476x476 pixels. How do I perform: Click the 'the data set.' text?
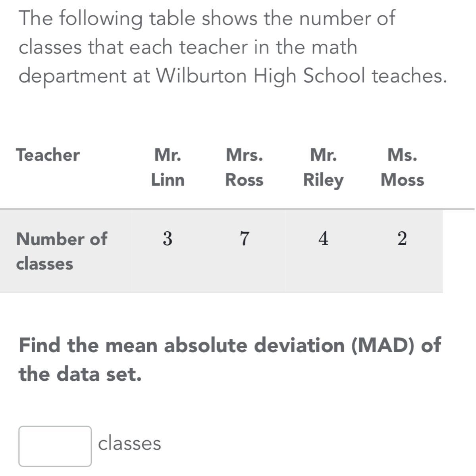(x=80, y=374)
